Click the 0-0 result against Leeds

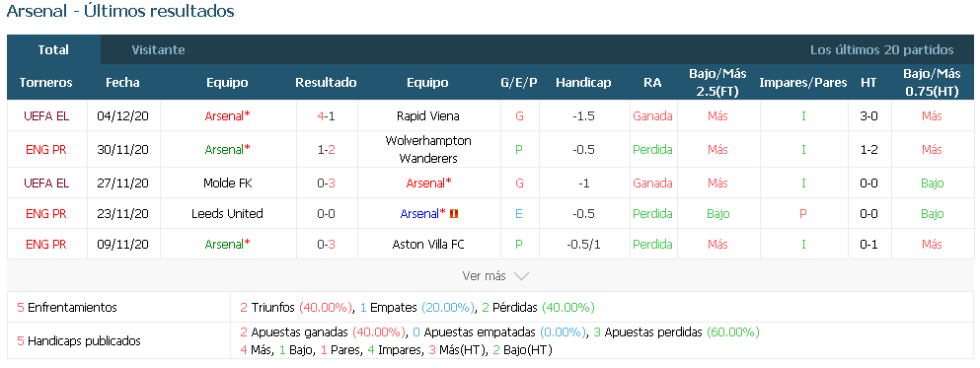click(x=327, y=214)
